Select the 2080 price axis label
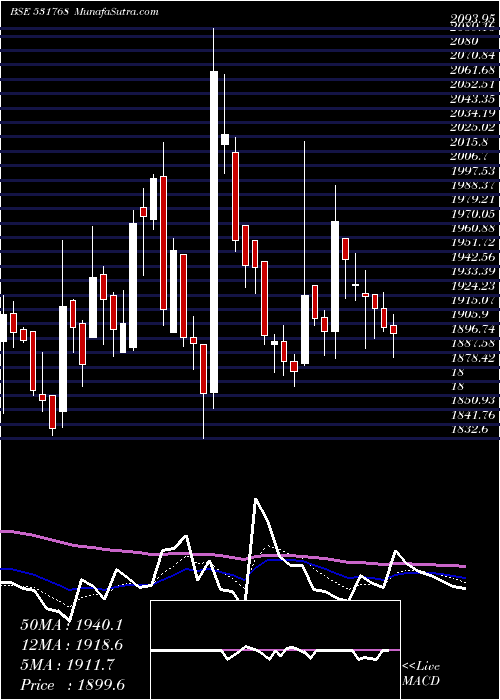Screen dimensions: 500x700 click(464, 42)
